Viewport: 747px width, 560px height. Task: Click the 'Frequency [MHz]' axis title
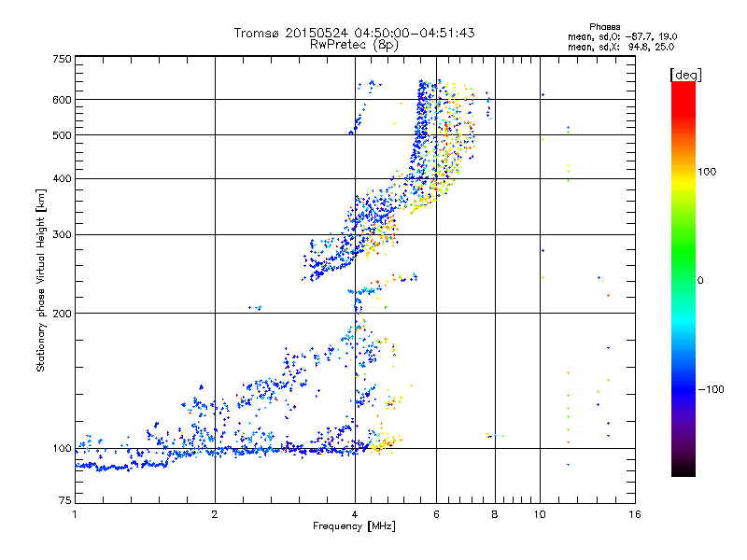coord(354,526)
